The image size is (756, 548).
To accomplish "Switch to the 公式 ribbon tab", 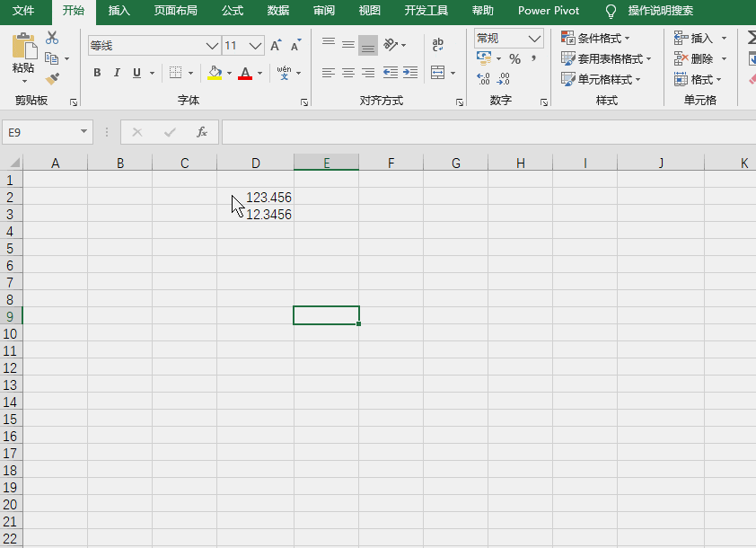I will click(x=233, y=11).
